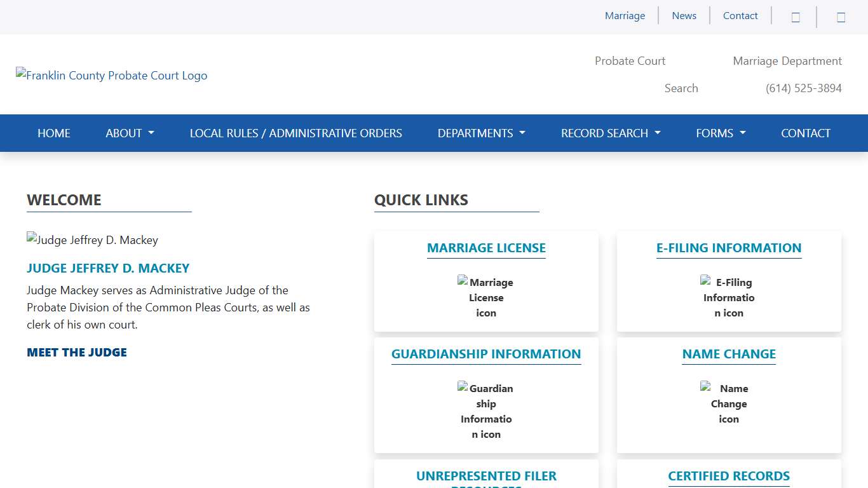868x488 pixels.
Task: Open Local Rules / Administrative Orders page
Action: click(295, 133)
